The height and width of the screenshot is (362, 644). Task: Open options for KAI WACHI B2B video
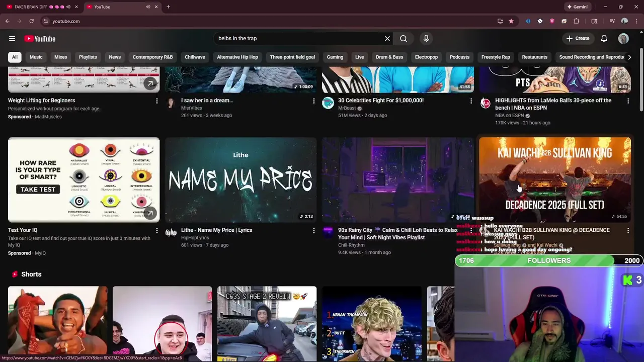(627, 231)
